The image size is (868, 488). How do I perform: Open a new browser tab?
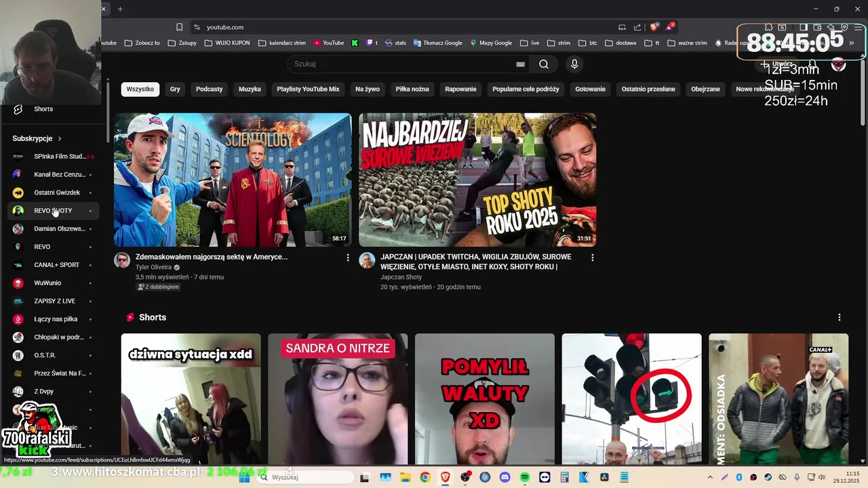point(120,9)
